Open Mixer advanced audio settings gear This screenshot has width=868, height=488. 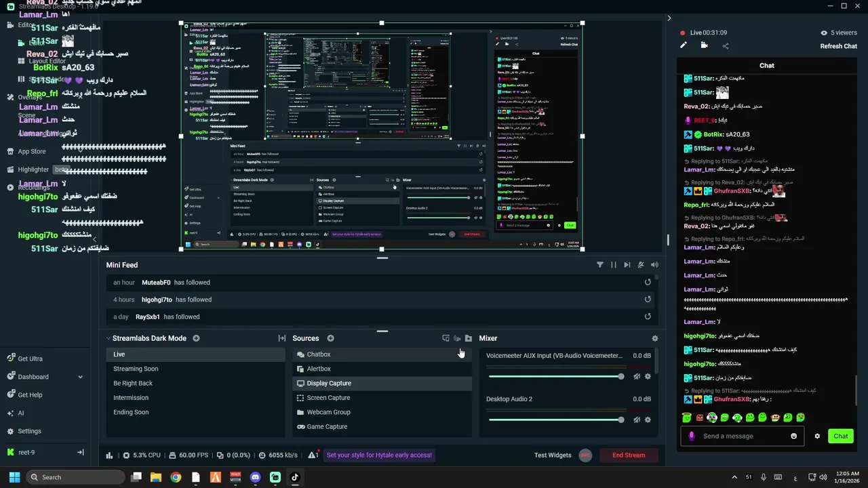pos(654,338)
